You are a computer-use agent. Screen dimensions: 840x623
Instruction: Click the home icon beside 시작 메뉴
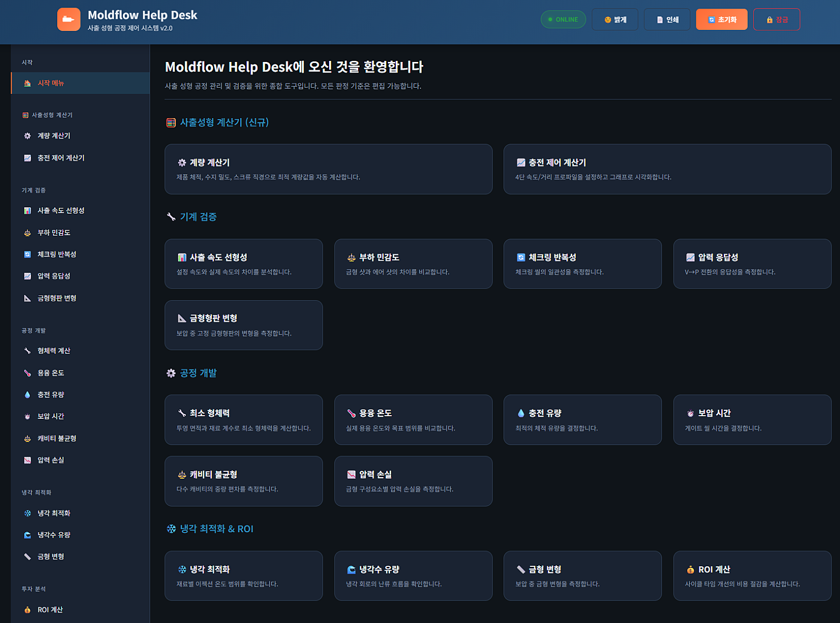[x=27, y=83]
